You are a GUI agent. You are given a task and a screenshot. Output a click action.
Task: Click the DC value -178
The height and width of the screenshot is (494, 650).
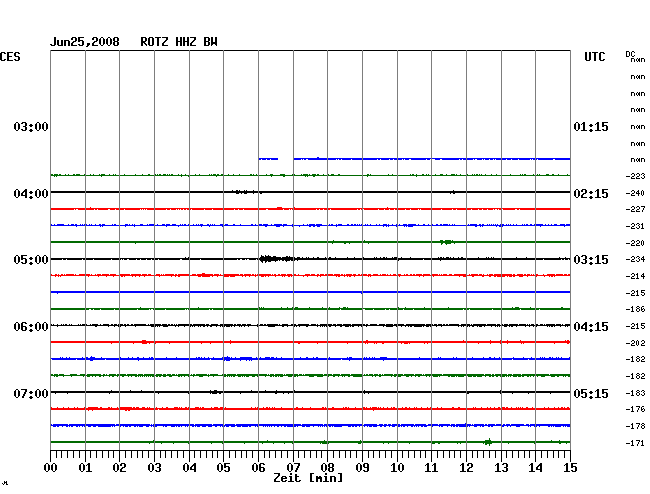635,426
